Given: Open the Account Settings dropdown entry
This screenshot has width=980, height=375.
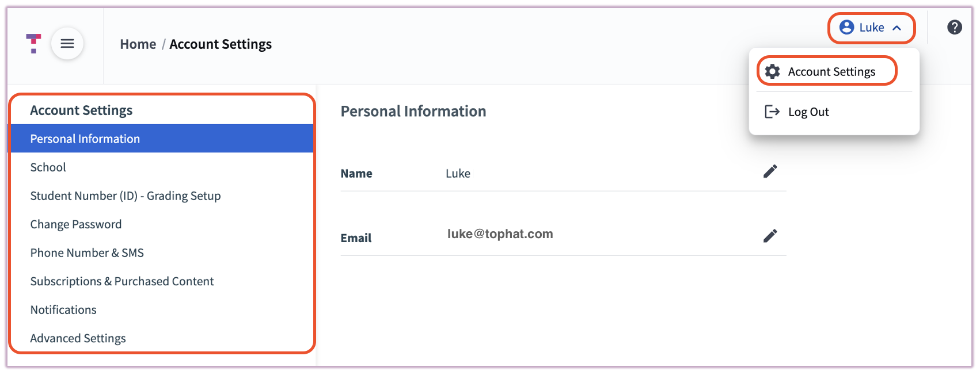Looking at the screenshot, I should click(831, 71).
